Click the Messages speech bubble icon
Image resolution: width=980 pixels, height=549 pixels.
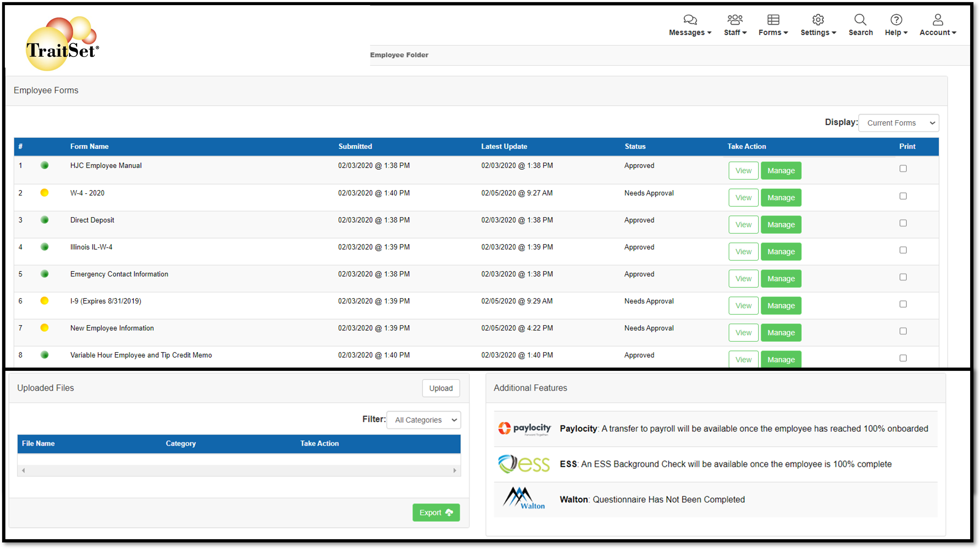690,19
